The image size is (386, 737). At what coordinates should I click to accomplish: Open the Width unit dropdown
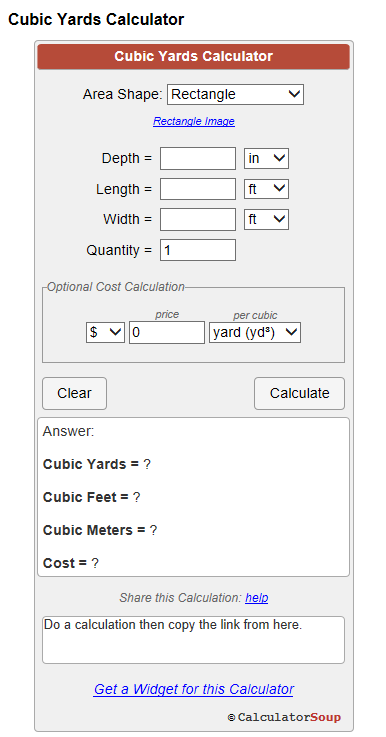(x=266, y=220)
